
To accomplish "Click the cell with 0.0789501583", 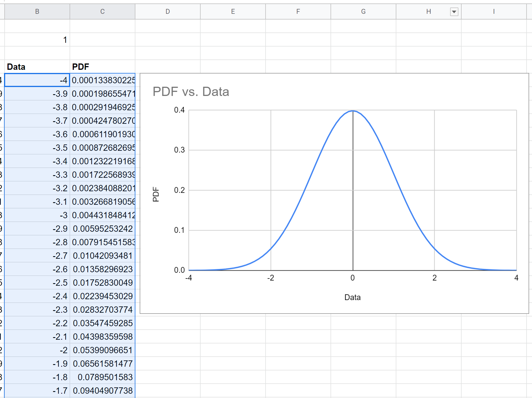I will (x=102, y=377).
